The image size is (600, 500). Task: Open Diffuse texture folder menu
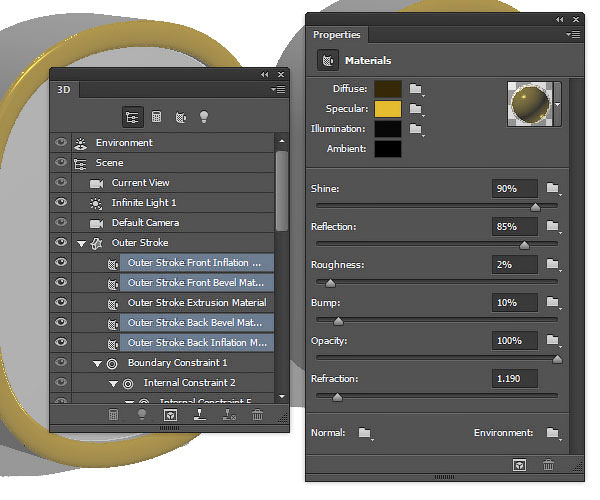(416, 89)
